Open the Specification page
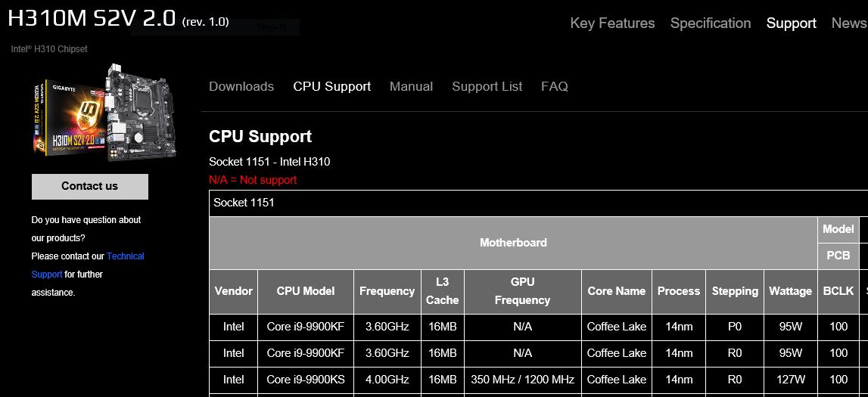 711,23
